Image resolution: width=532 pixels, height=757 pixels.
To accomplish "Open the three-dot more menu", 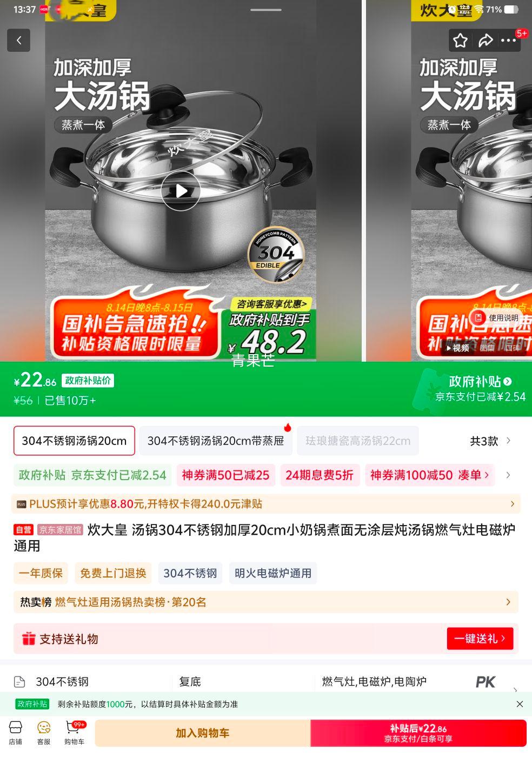I will tap(508, 40).
